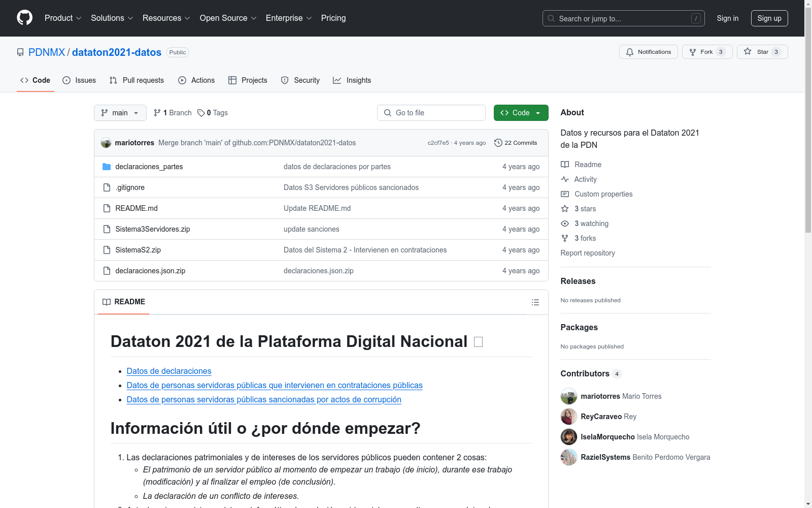
Task: Switch to the Issues tab
Action: [79, 80]
